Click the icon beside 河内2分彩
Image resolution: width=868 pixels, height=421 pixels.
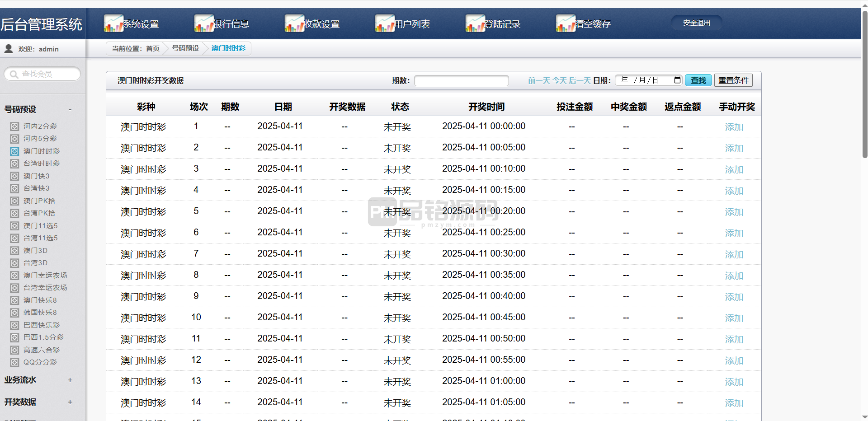pos(14,126)
